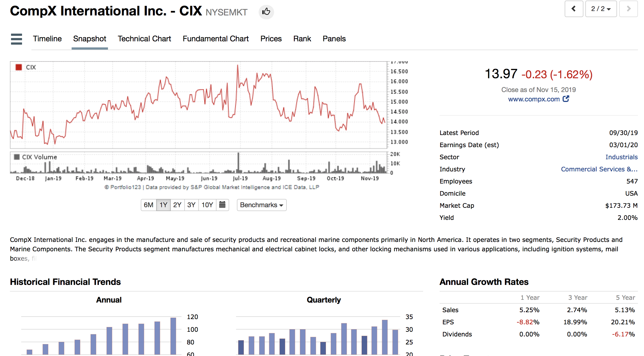Open the hamburger menu icon
Image resolution: width=644 pixels, height=356 pixels.
point(17,39)
